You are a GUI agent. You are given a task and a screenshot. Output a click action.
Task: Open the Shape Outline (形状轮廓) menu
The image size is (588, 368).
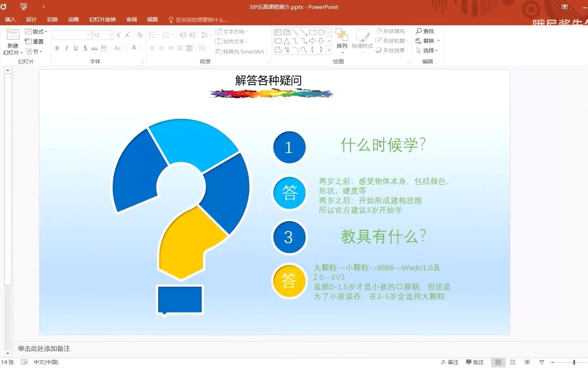click(x=392, y=41)
